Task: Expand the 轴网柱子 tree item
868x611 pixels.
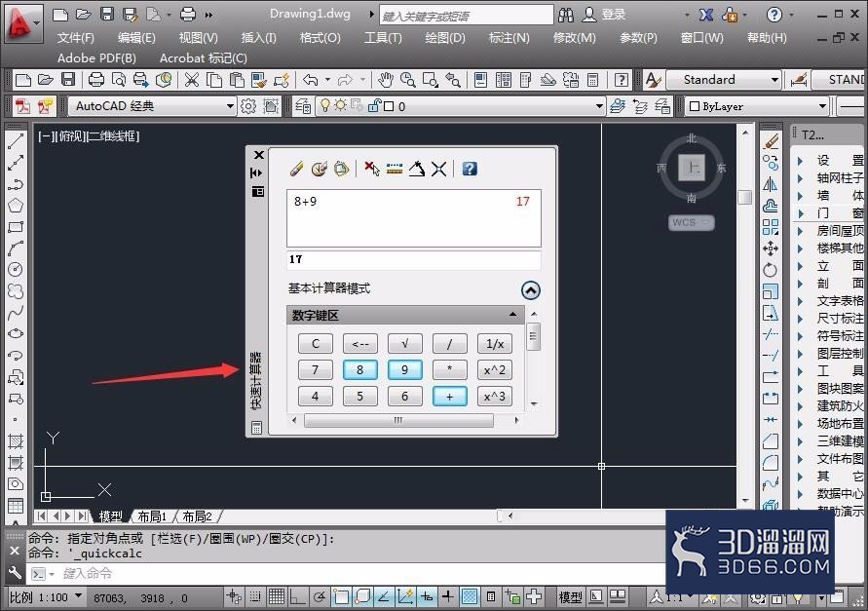Action: pos(800,177)
